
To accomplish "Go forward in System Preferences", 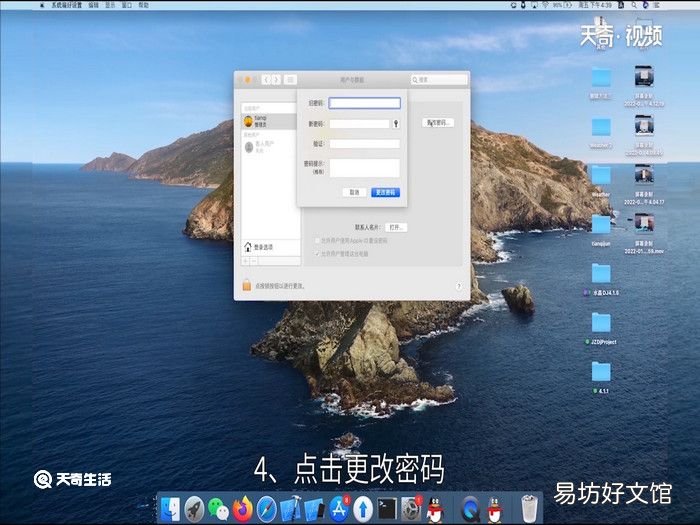I will [x=276, y=80].
